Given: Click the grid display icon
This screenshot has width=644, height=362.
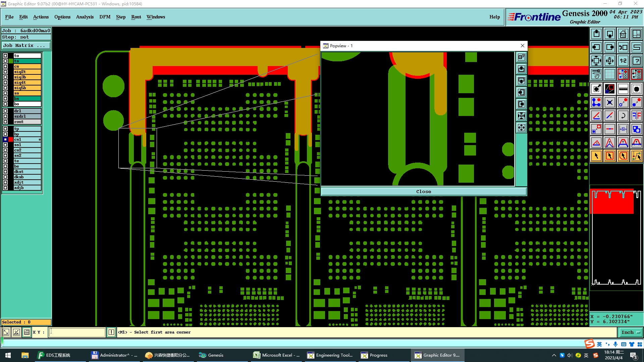Looking at the screenshot, I should 609,74.
